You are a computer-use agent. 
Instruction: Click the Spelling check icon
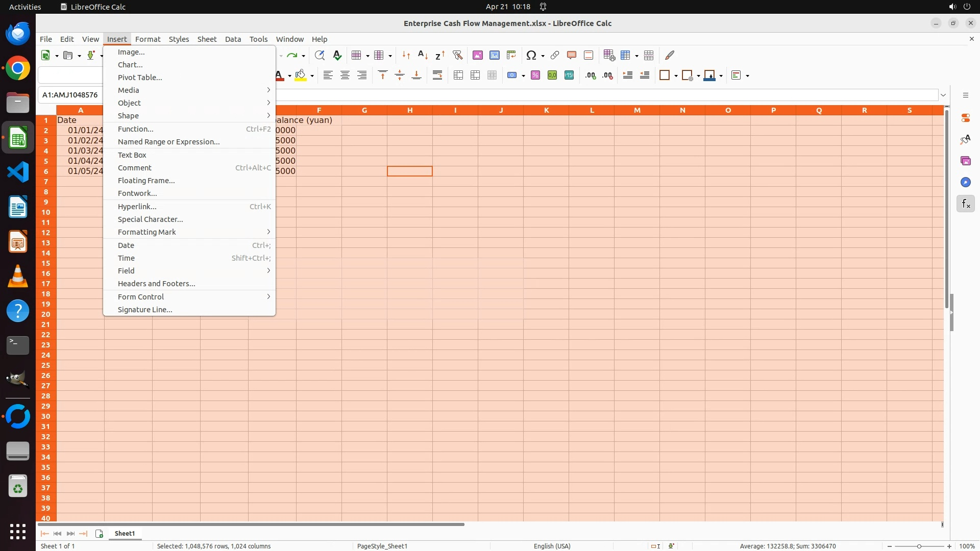click(x=337, y=55)
